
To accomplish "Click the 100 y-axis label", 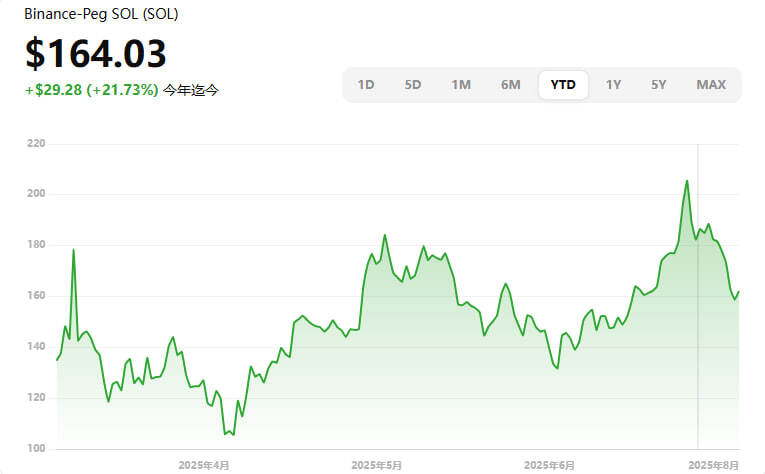I will [x=36, y=448].
